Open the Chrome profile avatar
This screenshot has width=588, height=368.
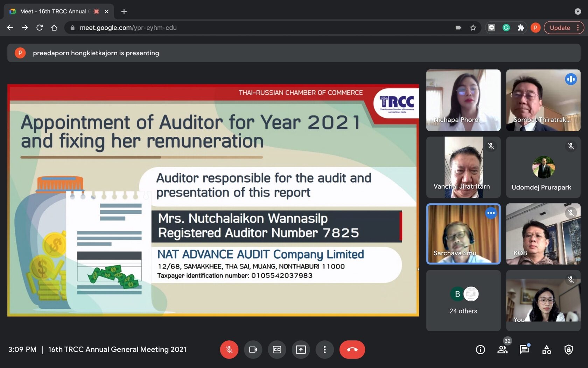(535, 28)
